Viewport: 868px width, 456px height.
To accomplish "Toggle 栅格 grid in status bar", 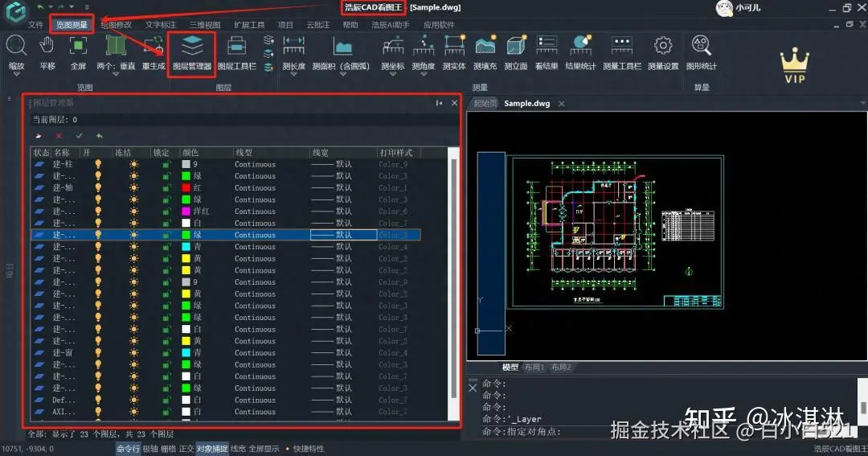I will click(168, 449).
